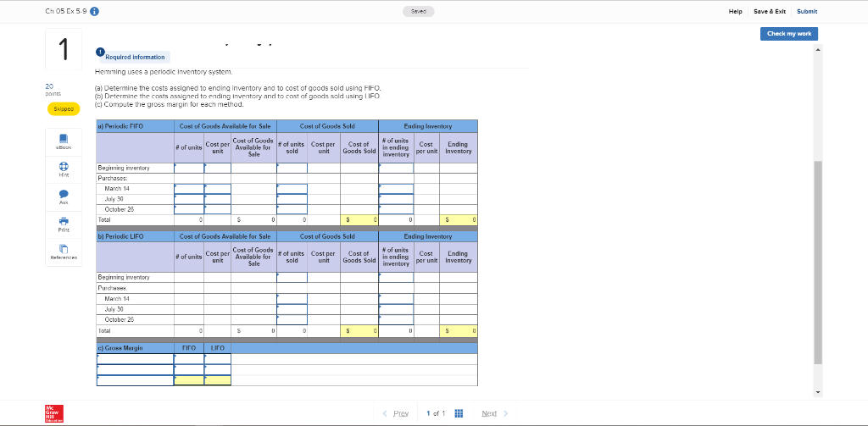Click the Submit link
This screenshot has width=868, height=426.
[807, 12]
